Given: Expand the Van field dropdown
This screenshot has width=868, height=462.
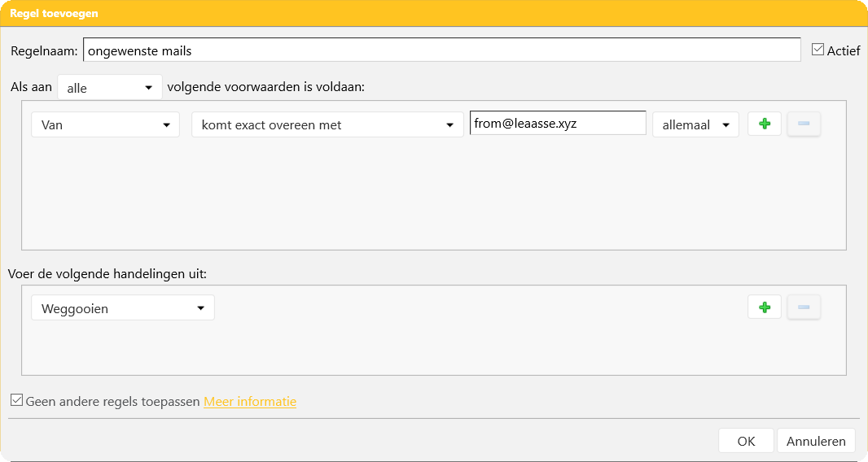Looking at the screenshot, I should [105, 125].
